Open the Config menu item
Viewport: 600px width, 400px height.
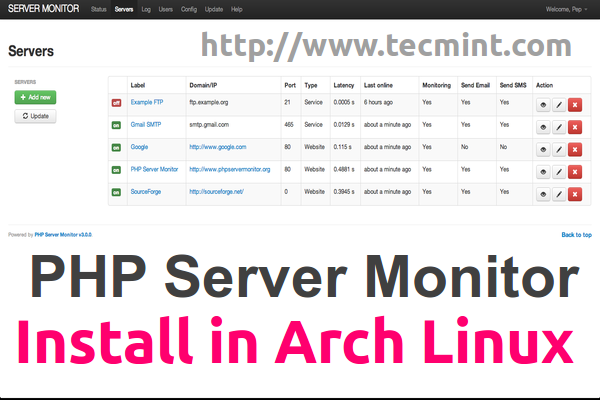tap(189, 9)
